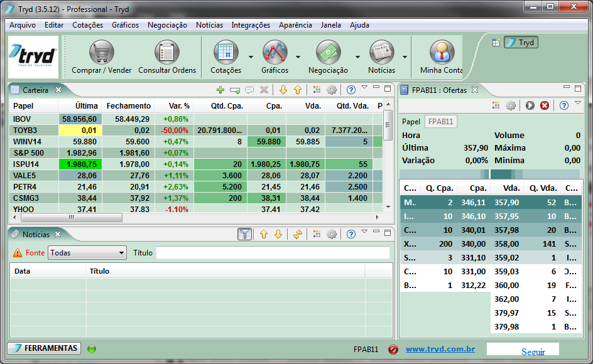
Task: Click the down arrow in Notícias toolbar
Action: pos(278,234)
